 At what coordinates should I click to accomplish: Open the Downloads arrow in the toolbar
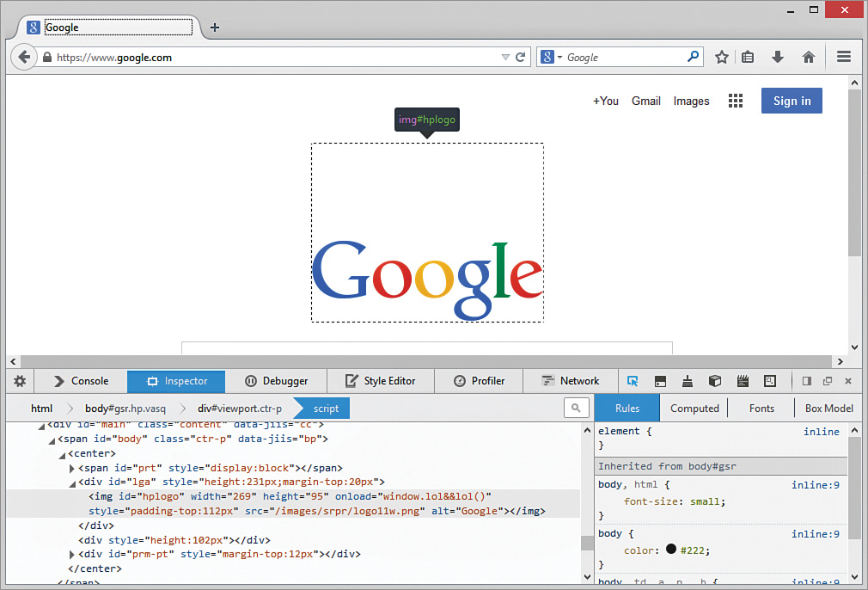(x=777, y=57)
